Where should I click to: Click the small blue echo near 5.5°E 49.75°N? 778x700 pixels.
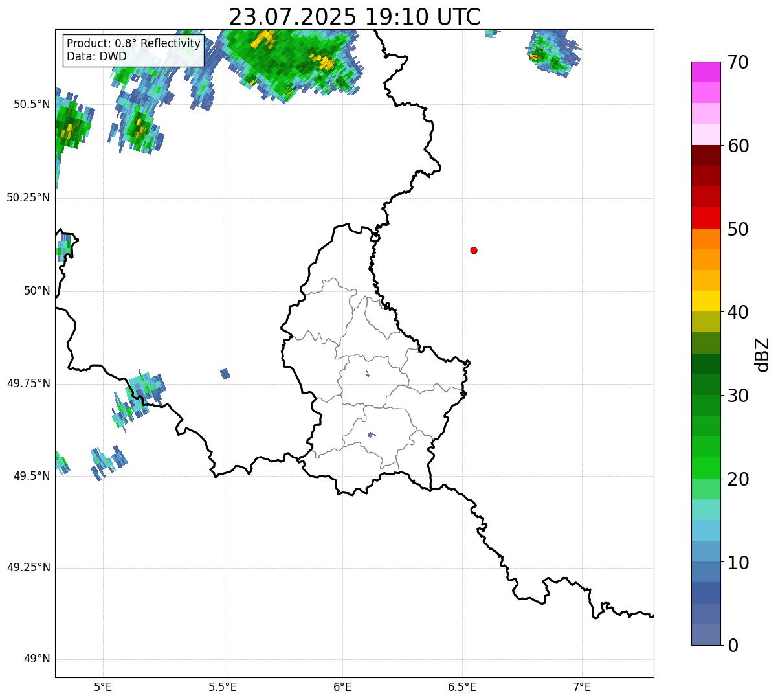coord(225,374)
